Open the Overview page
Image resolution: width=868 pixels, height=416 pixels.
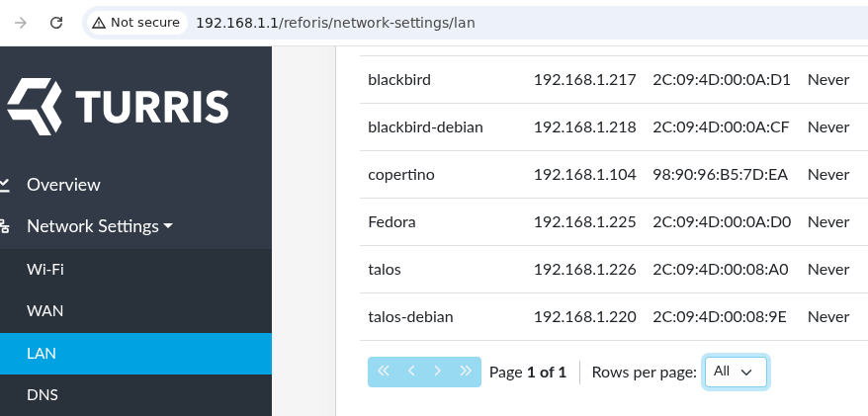(63, 185)
